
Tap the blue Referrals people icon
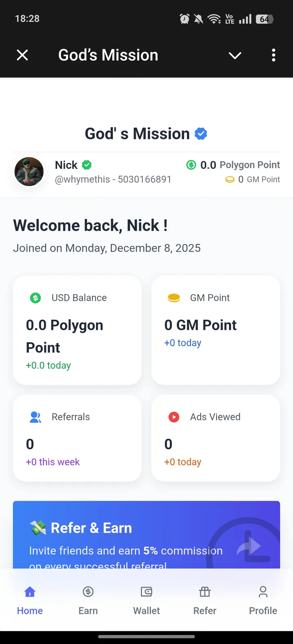tap(35, 417)
